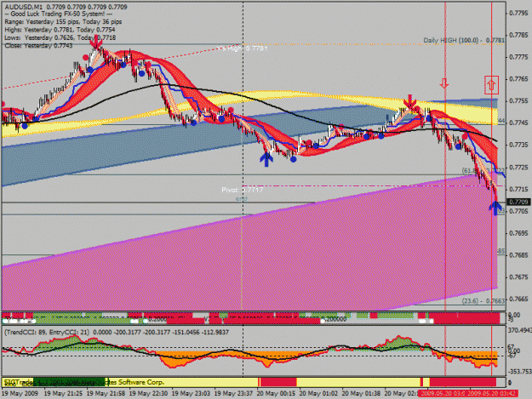Click the first red '2009.05.20 03:0' date marker
Image resolution: width=532 pixels, height=399 pixels.
pyautogui.click(x=443, y=394)
